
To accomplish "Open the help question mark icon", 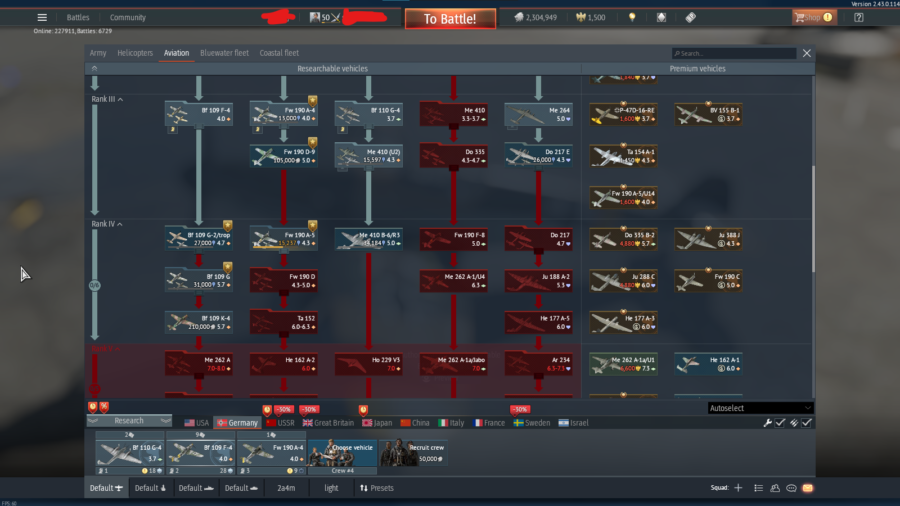I will pos(858,17).
